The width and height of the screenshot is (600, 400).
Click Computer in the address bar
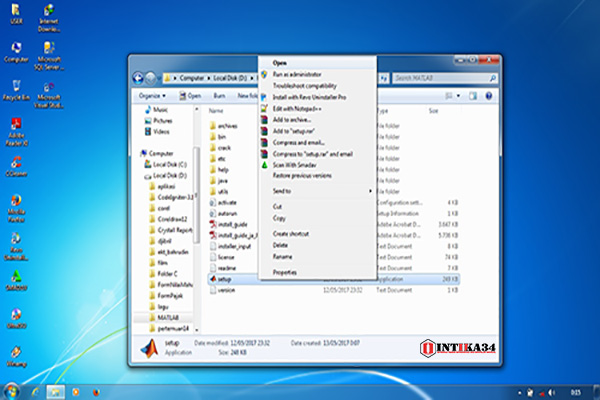click(192, 78)
